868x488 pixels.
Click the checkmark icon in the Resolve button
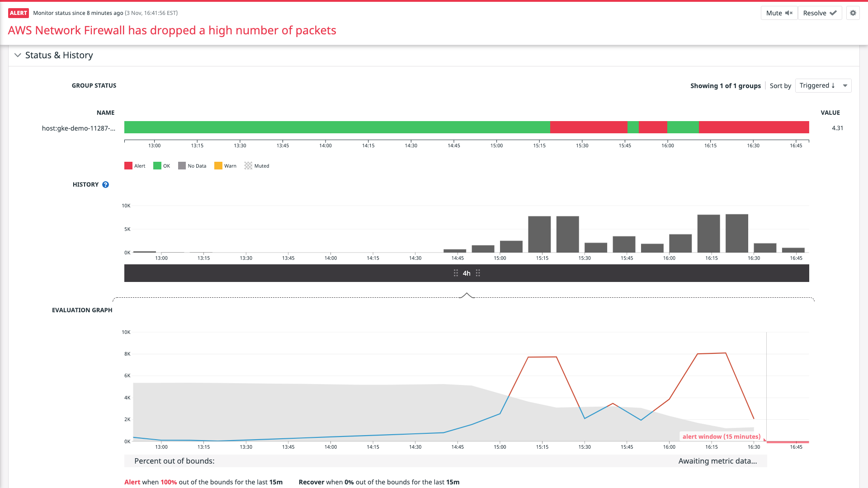pos(833,13)
